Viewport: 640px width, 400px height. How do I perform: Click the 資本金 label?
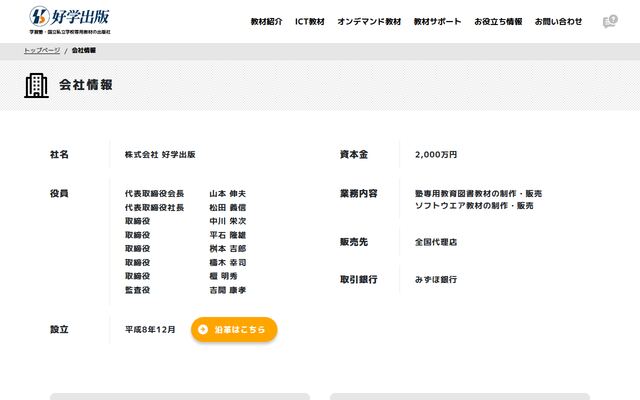[x=354, y=155]
